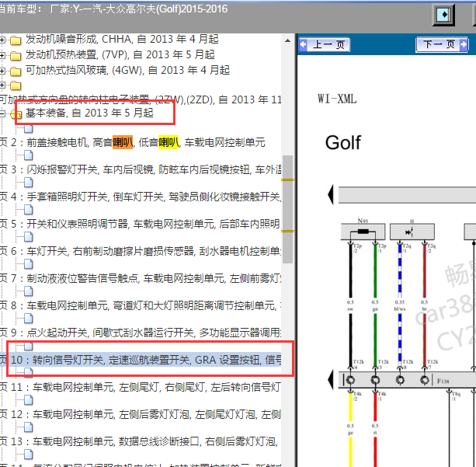Screen dimensions: 476x467
Task: Open page 9: 点火起动开关
Action: point(141,333)
